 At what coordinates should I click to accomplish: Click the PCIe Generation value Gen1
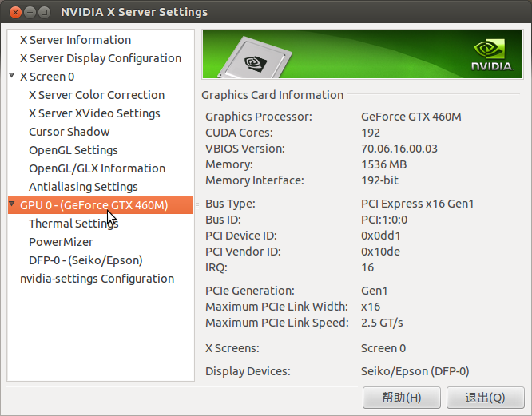point(374,291)
